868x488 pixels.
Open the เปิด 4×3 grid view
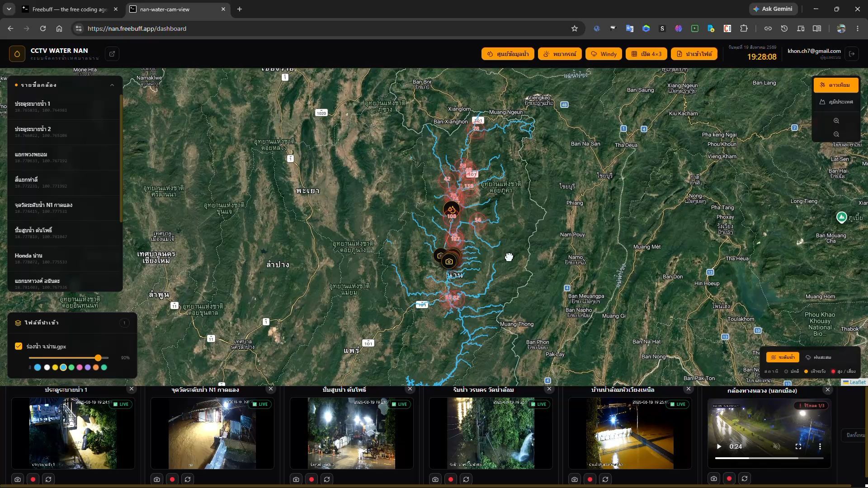coord(646,54)
